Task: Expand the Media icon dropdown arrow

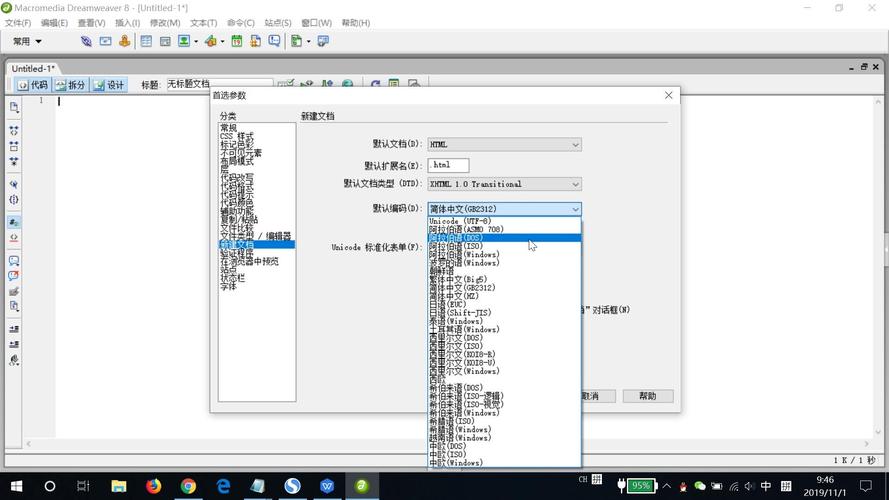Action: click(222, 41)
